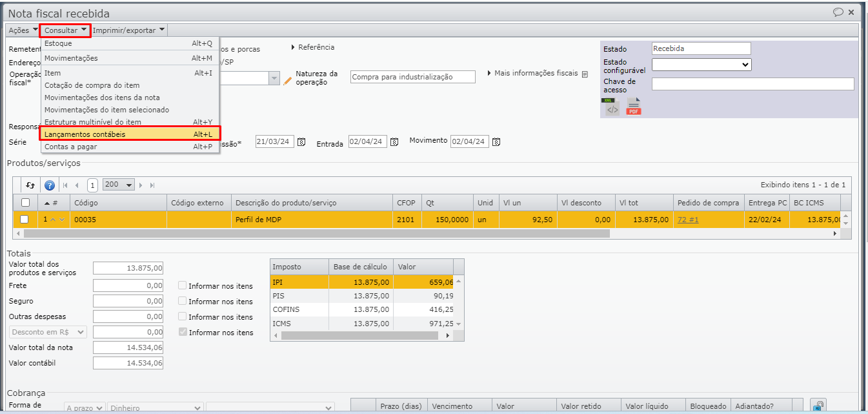Open calendar picker for Movimento date
The width and height of the screenshot is (868, 414).
(496, 142)
